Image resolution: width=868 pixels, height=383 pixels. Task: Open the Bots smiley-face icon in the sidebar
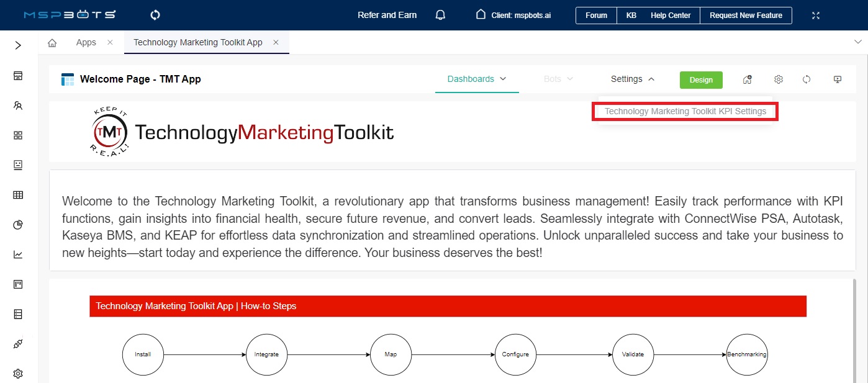point(17,164)
